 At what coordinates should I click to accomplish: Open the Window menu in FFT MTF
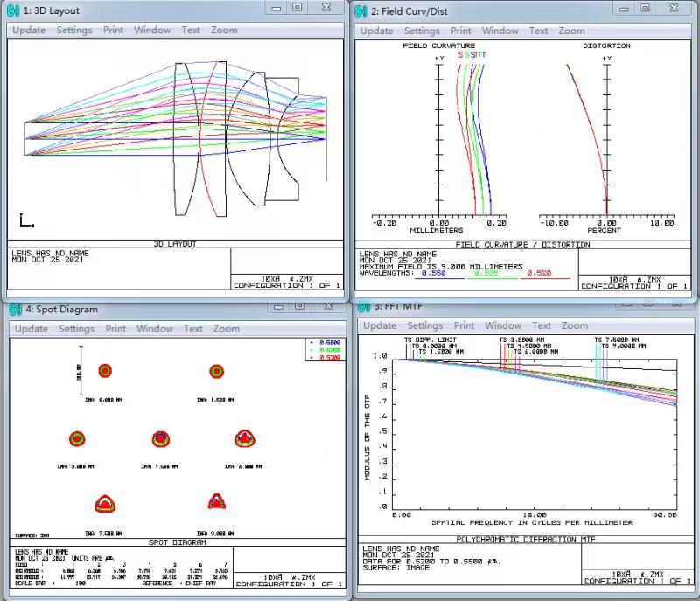(x=503, y=325)
